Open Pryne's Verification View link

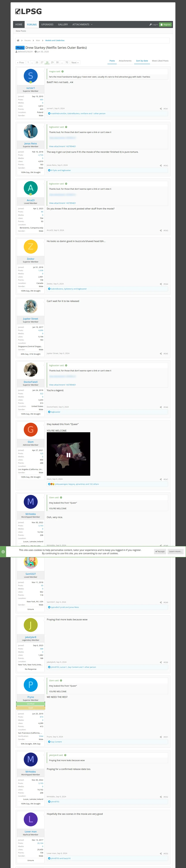coord(41,736)
